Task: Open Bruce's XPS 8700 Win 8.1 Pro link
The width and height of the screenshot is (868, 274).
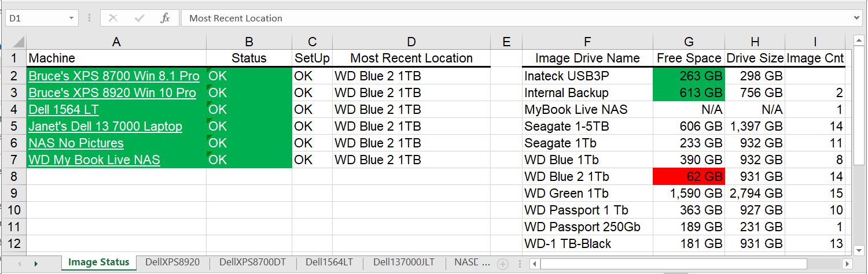Action: pos(114,76)
